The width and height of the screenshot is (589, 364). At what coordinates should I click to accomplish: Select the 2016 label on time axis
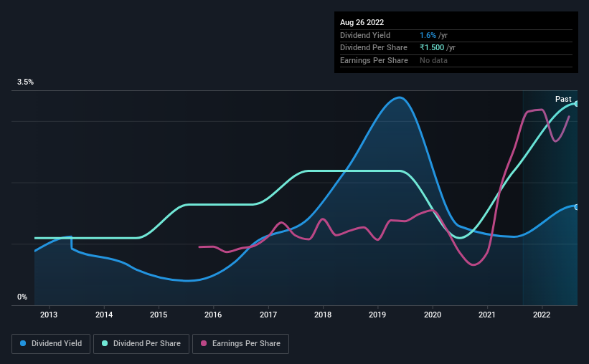213,315
